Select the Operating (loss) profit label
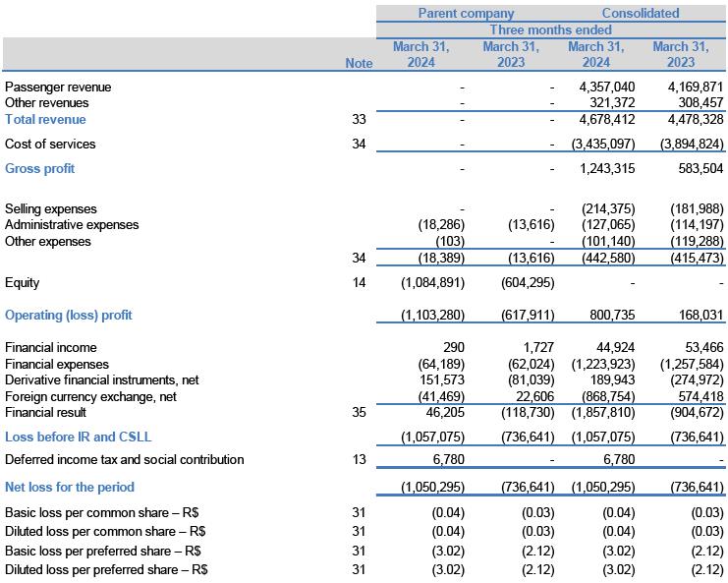This screenshot has height=583, width=728. pyautogui.click(x=69, y=316)
